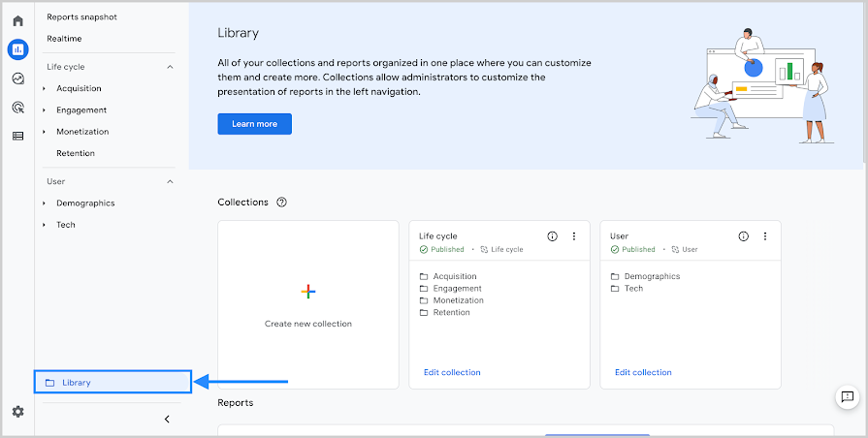
Task: Click the Library page heading
Action: pyautogui.click(x=238, y=33)
